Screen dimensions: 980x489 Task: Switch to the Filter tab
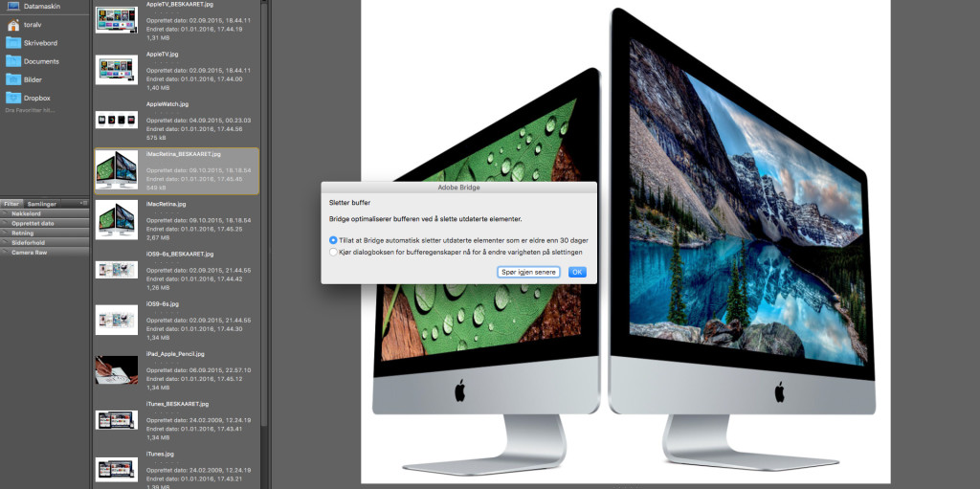pyautogui.click(x=11, y=204)
